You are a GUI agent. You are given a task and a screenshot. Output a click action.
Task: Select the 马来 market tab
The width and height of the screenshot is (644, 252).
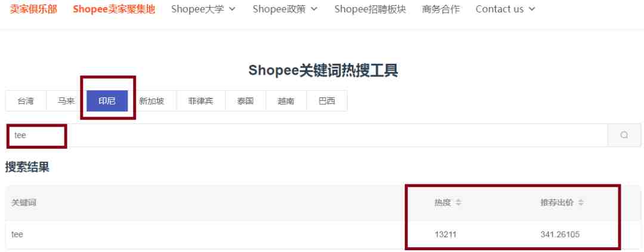point(67,101)
